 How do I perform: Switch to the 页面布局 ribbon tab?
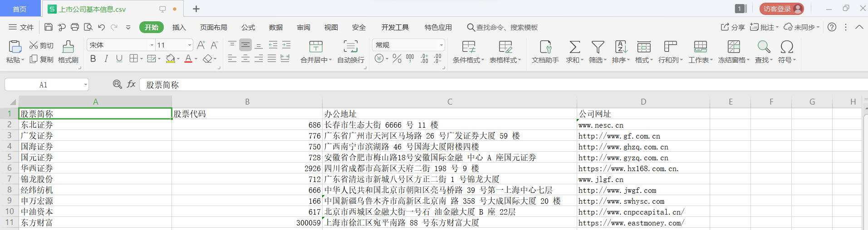[x=214, y=27]
